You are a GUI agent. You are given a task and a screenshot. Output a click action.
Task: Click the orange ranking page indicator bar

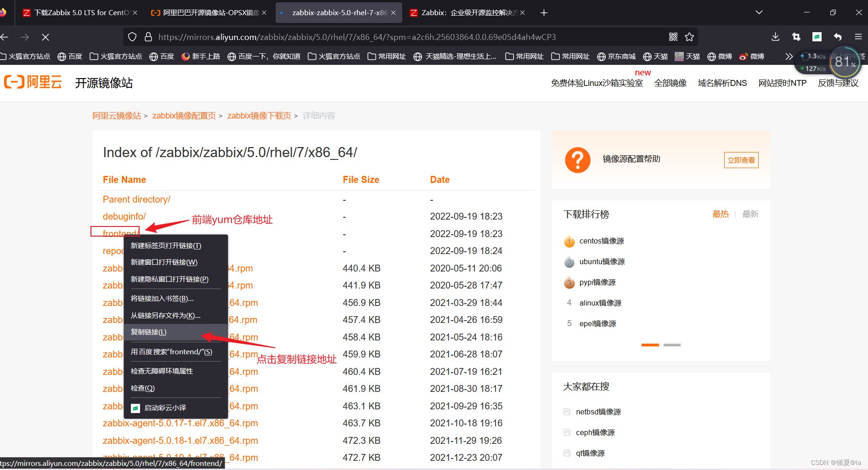tap(650, 345)
